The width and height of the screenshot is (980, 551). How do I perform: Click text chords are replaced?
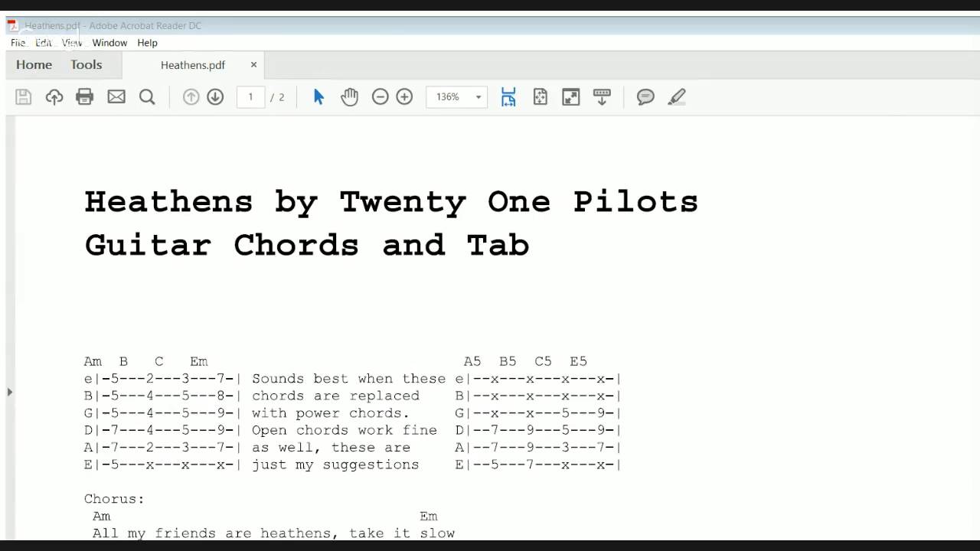click(335, 396)
